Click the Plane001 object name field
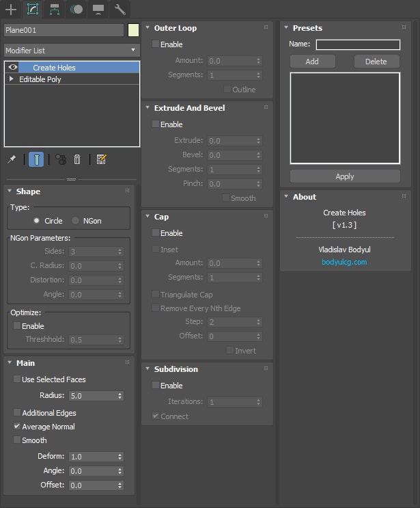Screen dimensions: 420x508 pos(64,30)
